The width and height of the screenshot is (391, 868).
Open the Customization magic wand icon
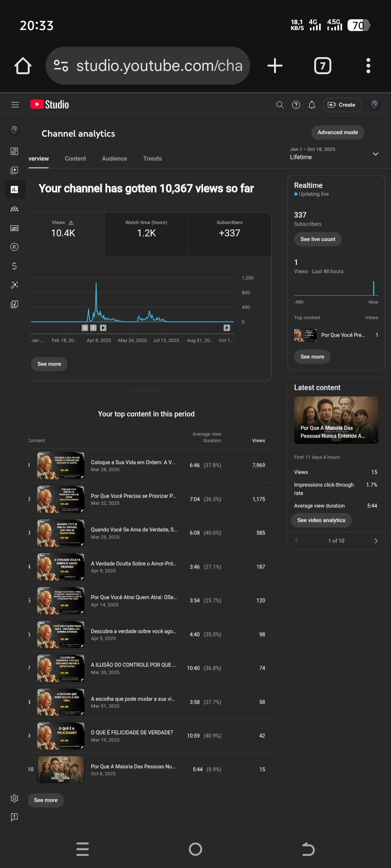[x=14, y=285]
